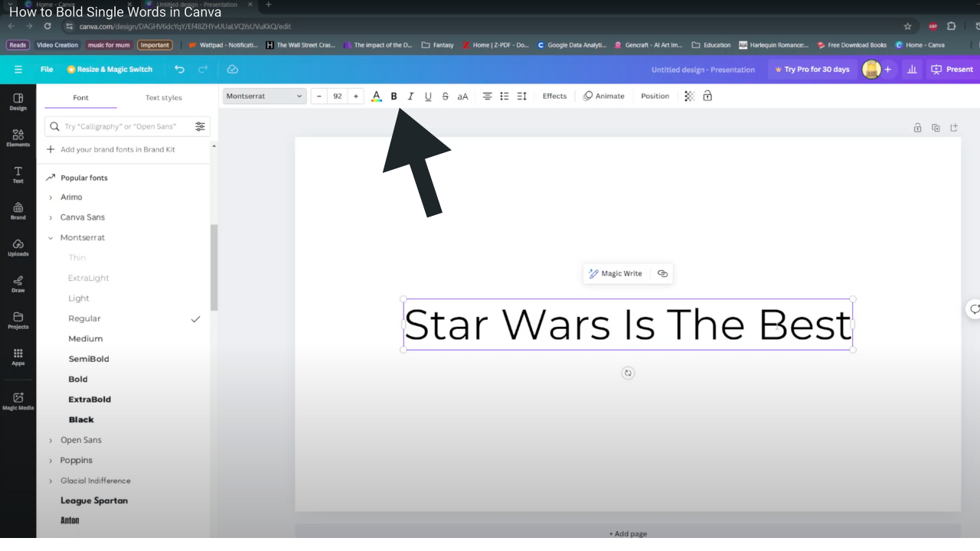Image resolution: width=980 pixels, height=551 pixels.
Task: Toggle italic formatting on the text
Action: [410, 96]
